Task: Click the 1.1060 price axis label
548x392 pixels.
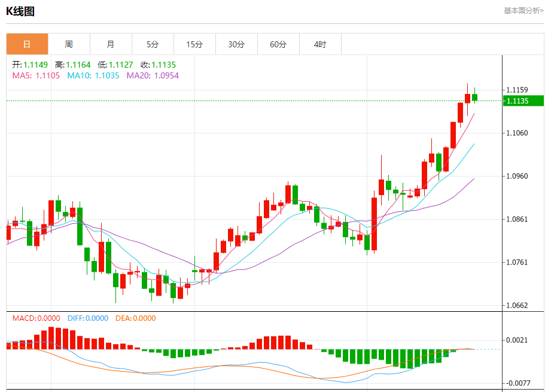Action: tap(517, 133)
